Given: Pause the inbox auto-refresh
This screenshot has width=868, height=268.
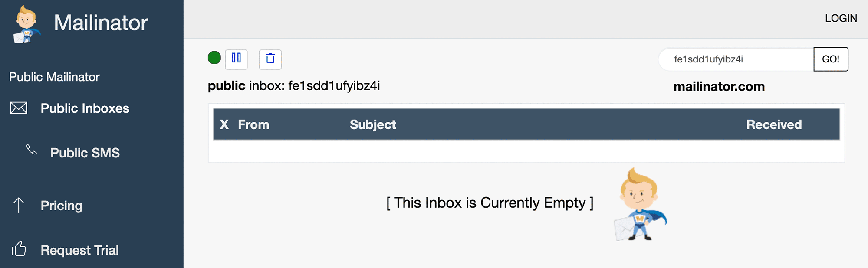Looking at the screenshot, I should click(x=236, y=59).
